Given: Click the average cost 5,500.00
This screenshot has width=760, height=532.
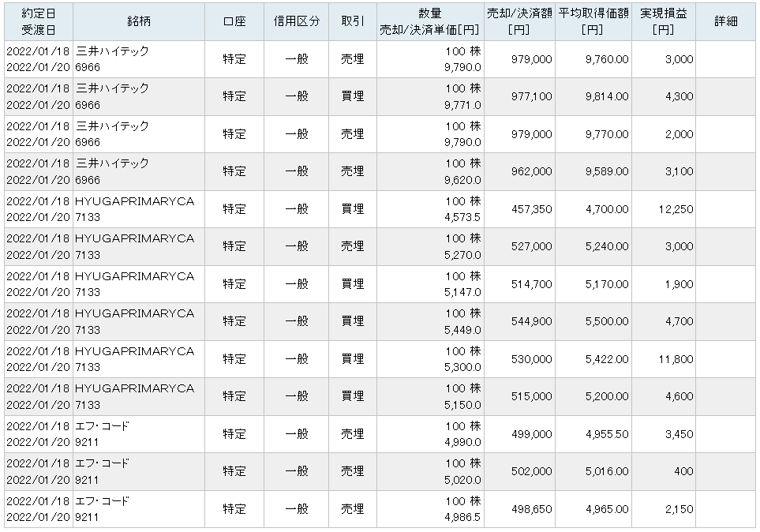Looking at the screenshot, I should tap(607, 321).
